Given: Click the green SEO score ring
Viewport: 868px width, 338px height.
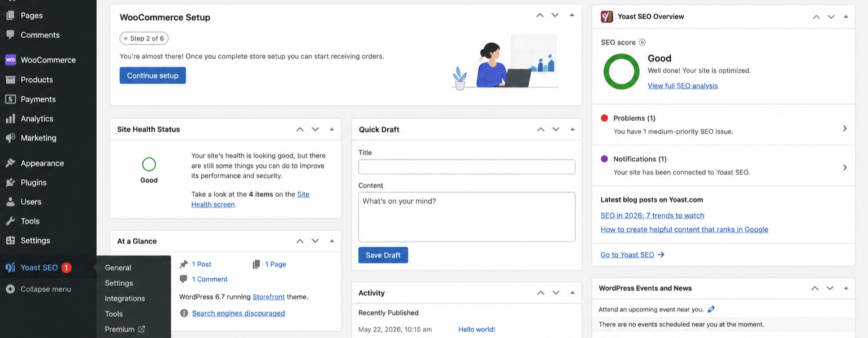Looking at the screenshot, I should point(622,72).
